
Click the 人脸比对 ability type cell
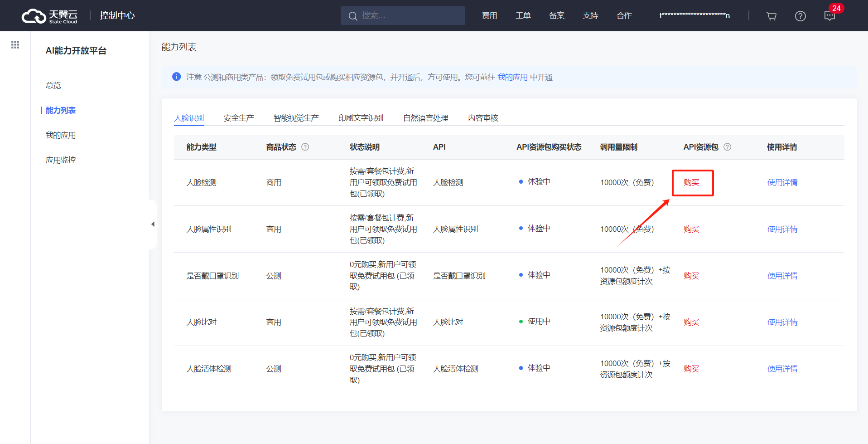202,322
